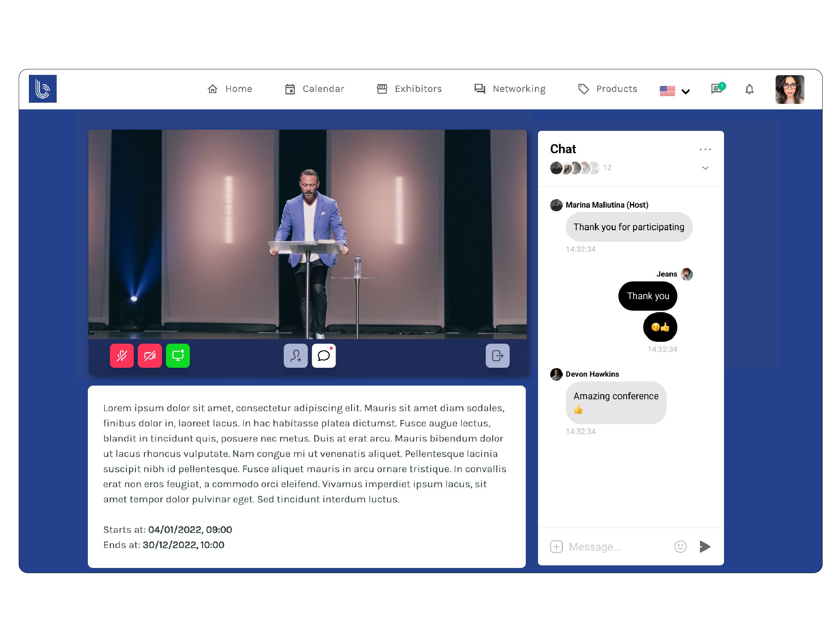Navigate to the Exhibitors tab
The image size is (840, 641).
coord(409,89)
